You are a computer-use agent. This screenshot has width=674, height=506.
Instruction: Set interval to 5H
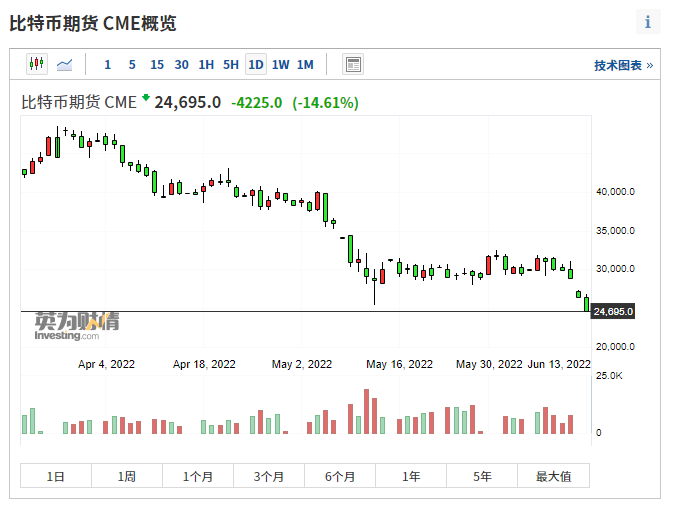click(x=231, y=65)
